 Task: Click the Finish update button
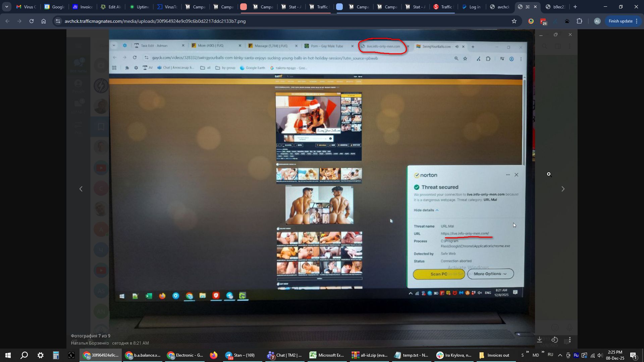[x=620, y=21]
